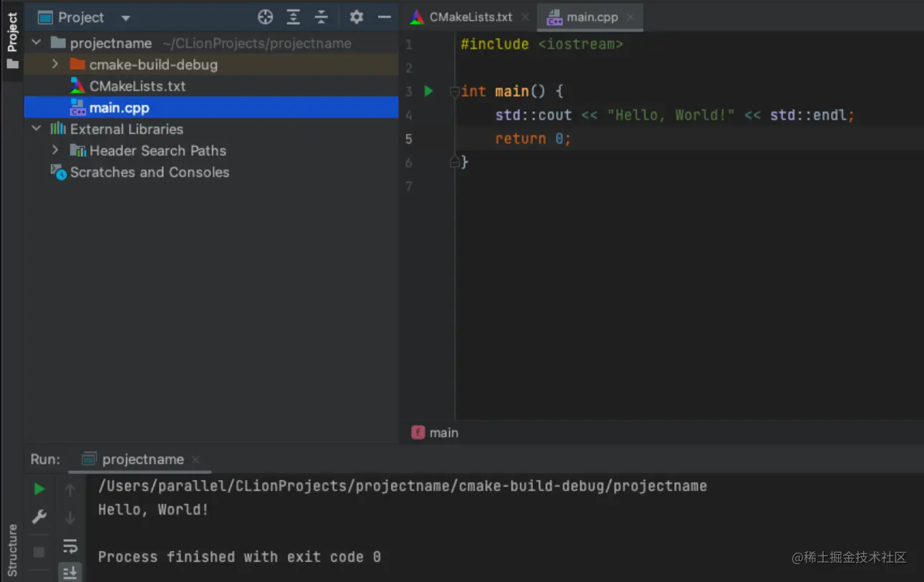The width and height of the screenshot is (924, 582).
Task: Open Project panel settings gear
Action: tap(356, 17)
